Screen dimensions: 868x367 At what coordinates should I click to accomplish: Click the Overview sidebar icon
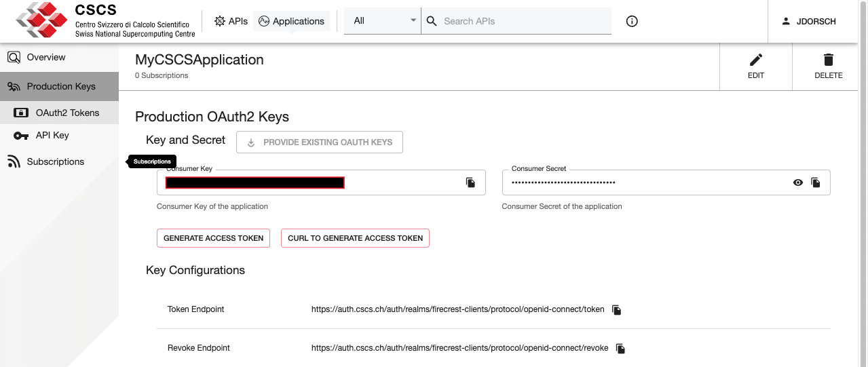14,58
